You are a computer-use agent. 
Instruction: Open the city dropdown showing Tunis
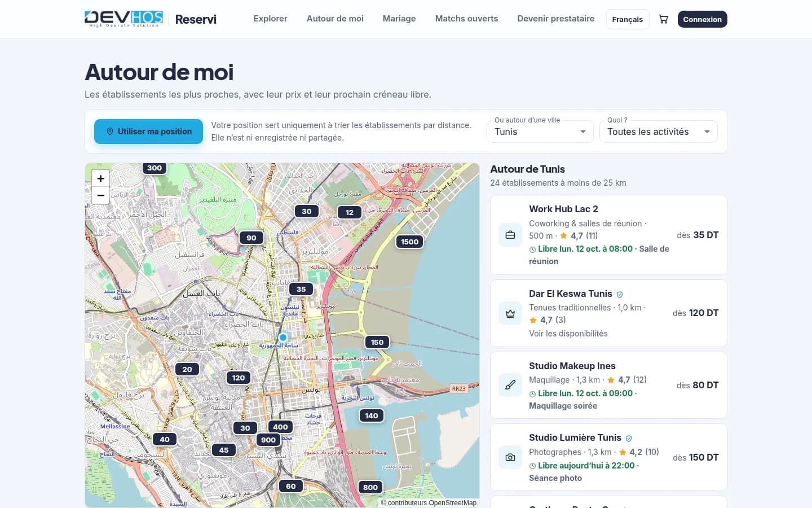(x=540, y=132)
